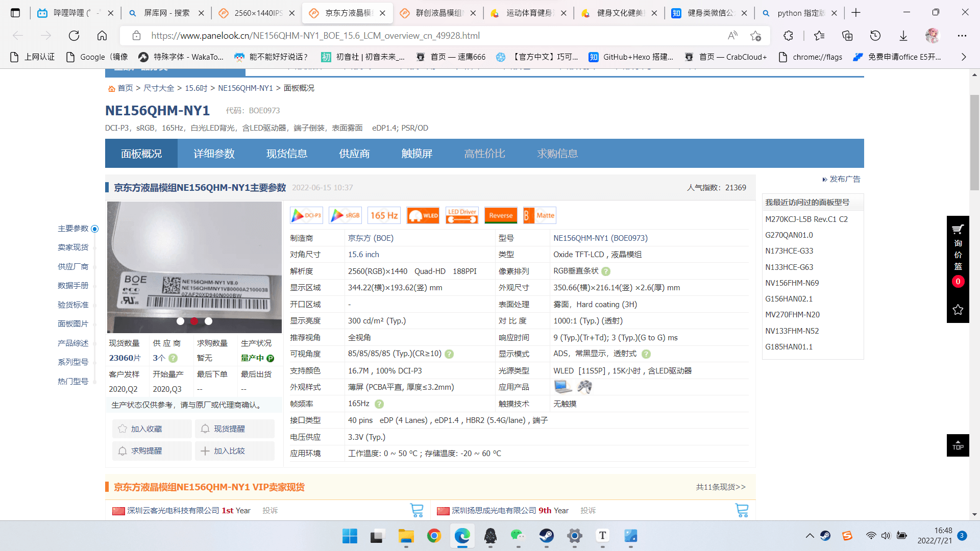This screenshot has width=980, height=551.
Task: Click the laptop application product icon
Action: coord(563,387)
